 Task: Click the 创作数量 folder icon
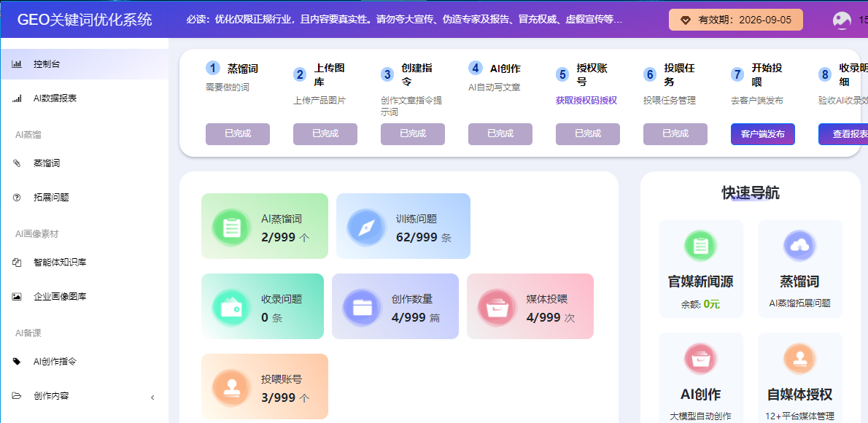[x=362, y=308]
